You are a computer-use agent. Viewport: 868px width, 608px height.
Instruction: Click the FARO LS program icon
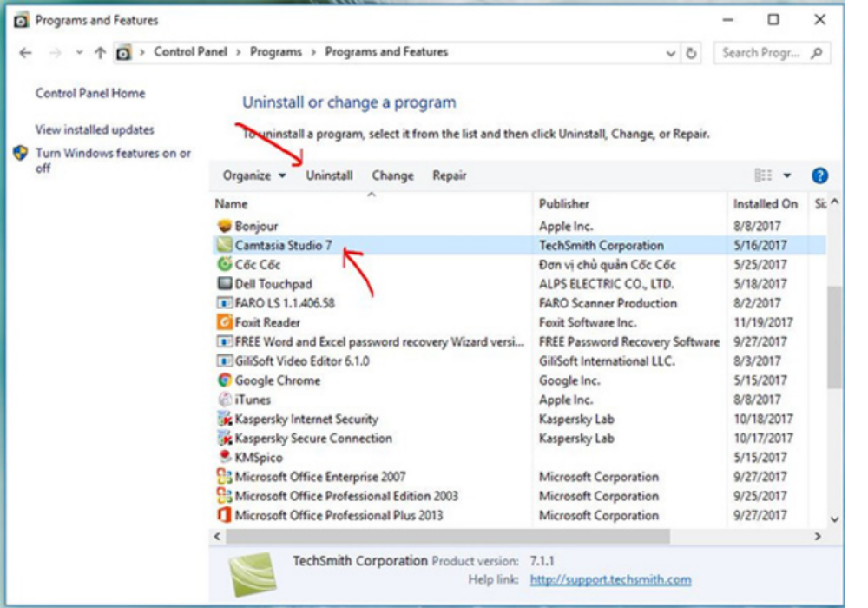(224, 303)
